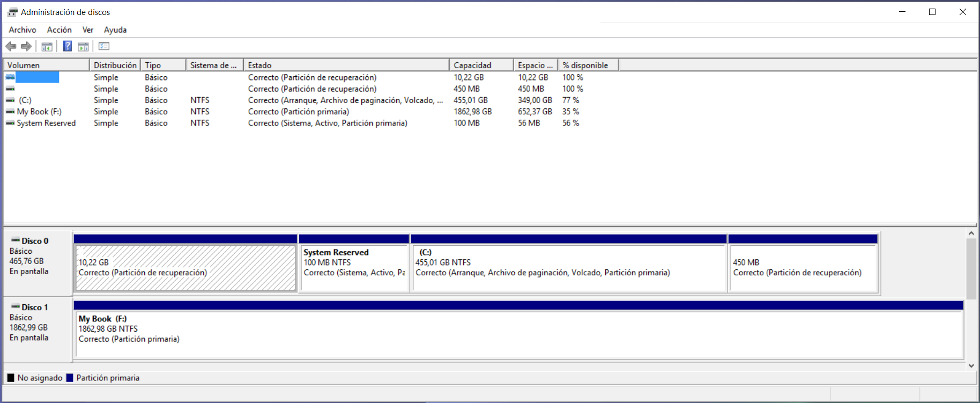Click the Forward arrow toolbar icon

click(26, 47)
